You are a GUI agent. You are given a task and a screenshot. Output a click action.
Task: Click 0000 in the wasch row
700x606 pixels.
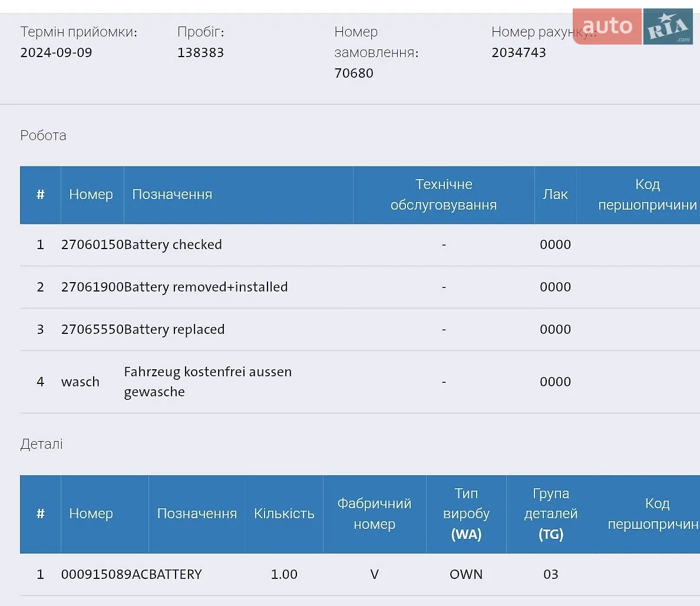point(556,382)
